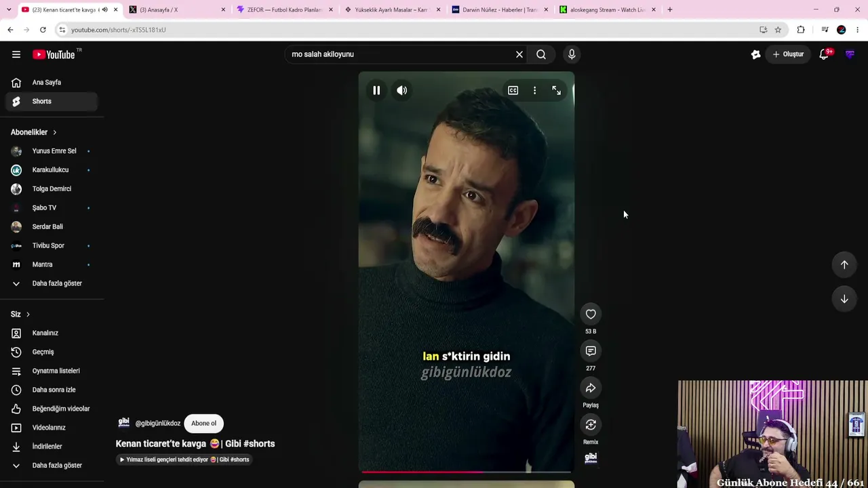Open the gibi channel avatar beside the handle
Viewport: 868px width, 488px height.
coord(124,423)
